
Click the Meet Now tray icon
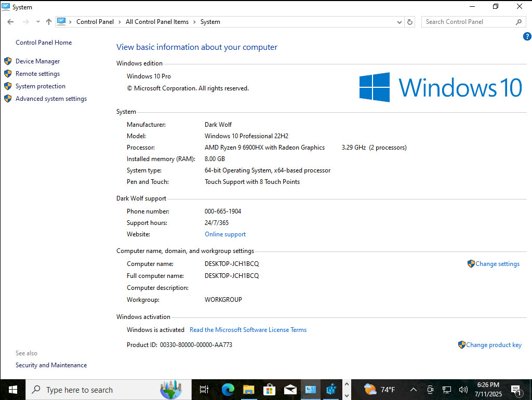(430, 390)
